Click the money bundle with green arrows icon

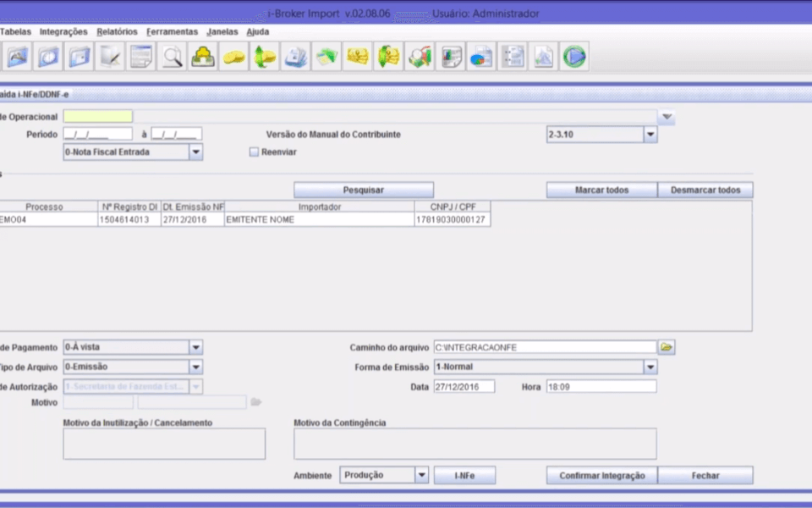388,56
